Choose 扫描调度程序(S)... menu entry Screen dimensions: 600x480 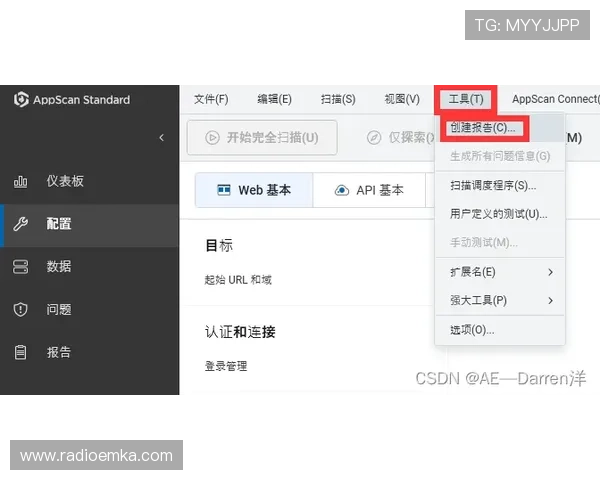500,186
